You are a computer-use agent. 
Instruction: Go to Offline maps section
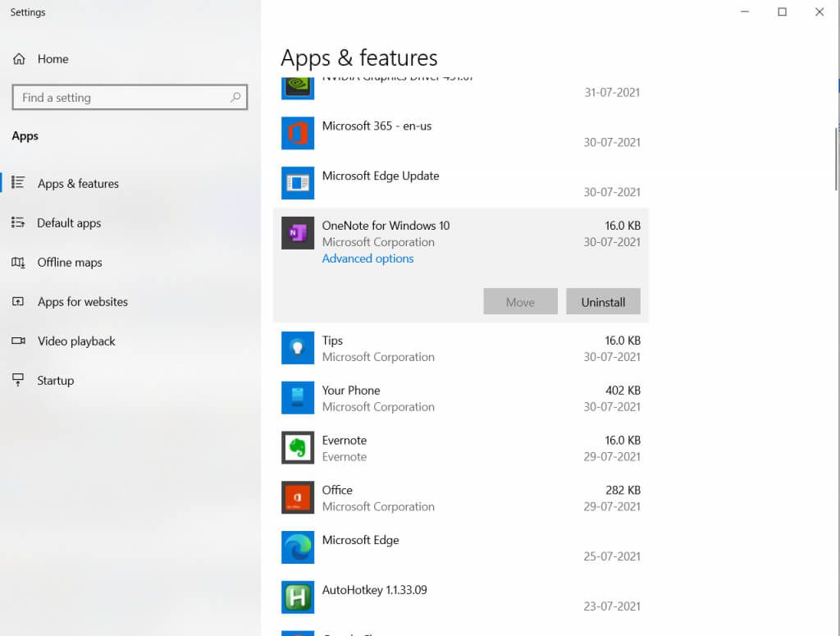pyautogui.click(x=69, y=262)
